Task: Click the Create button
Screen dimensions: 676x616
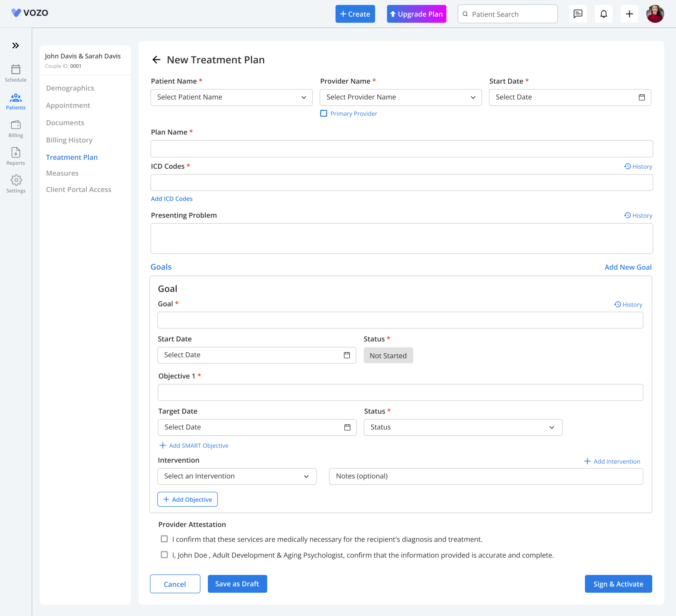Action: point(355,14)
